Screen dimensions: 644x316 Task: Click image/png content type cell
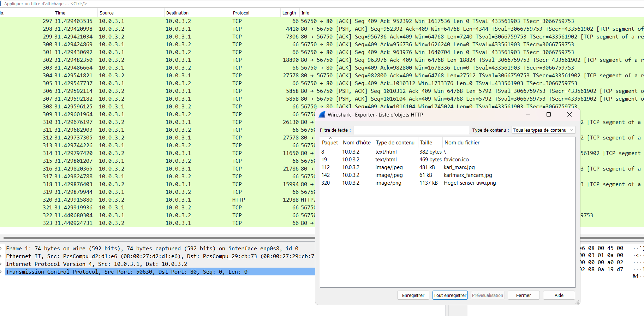(x=388, y=183)
